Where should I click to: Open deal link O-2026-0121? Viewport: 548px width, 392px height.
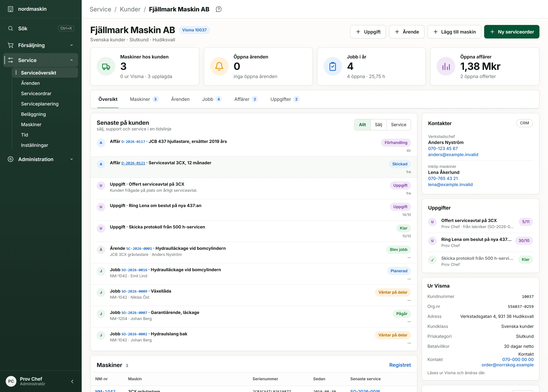tap(133, 163)
